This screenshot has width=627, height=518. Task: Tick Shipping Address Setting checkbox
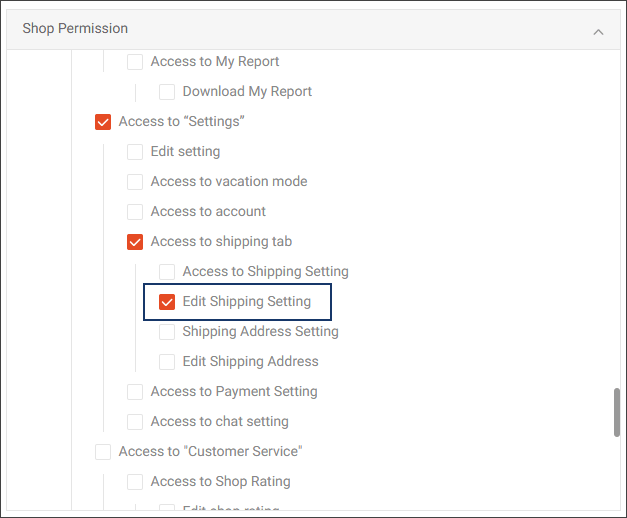(167, 332)
